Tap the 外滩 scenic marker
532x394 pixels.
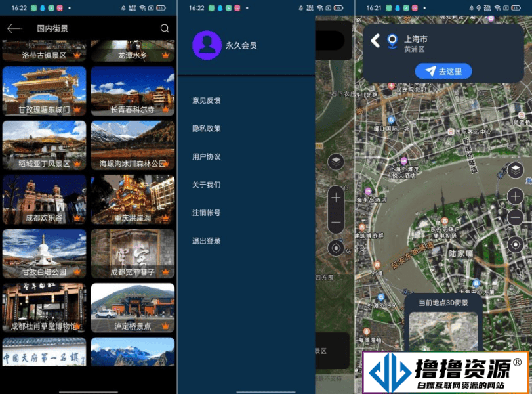click(x=377, y=265)
